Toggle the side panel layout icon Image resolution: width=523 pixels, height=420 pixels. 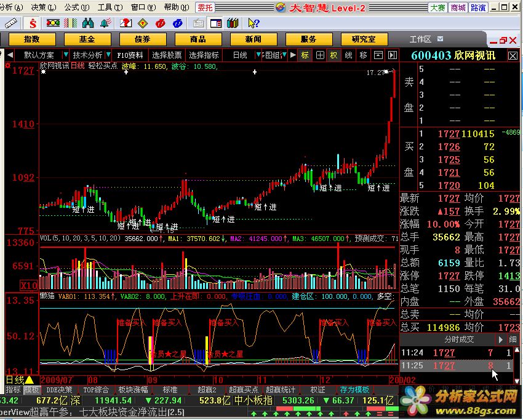216,23
